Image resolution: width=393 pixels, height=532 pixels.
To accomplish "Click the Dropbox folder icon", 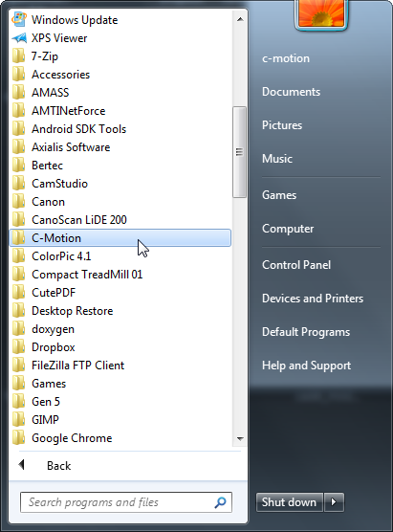I will tap(19, 346).
